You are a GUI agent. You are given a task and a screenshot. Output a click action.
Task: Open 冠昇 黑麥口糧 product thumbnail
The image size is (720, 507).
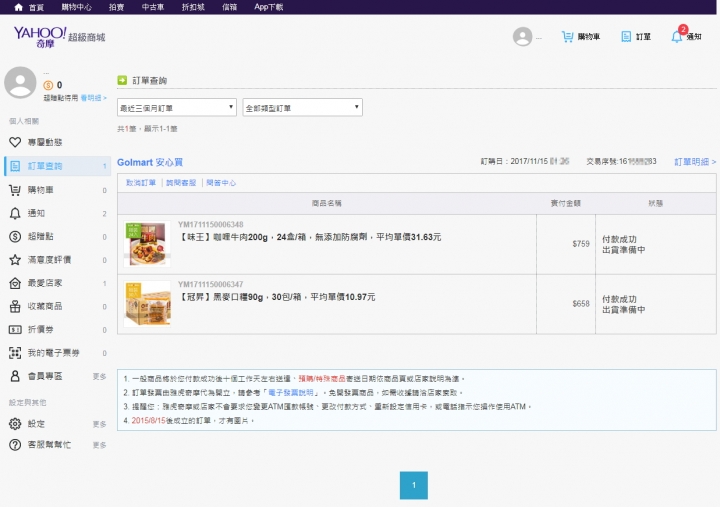[147, 304]
